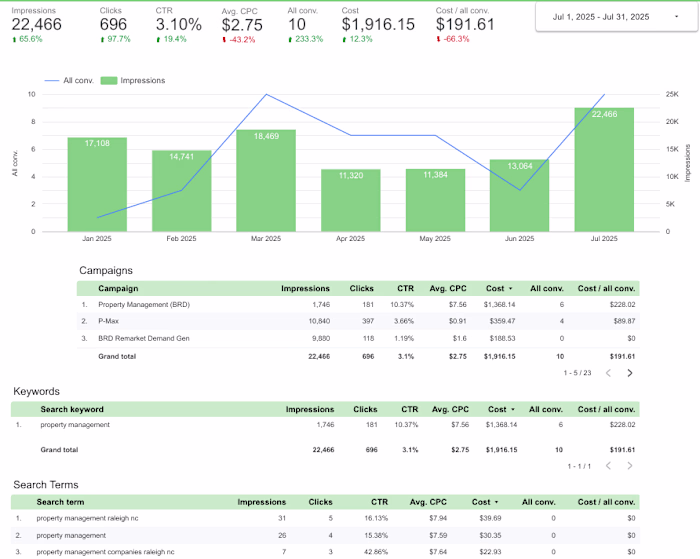Click search term 'property management raleigh nc'
Image resolution: width=700 pixels, height=559 pixels.
click(x=88, y=518)
